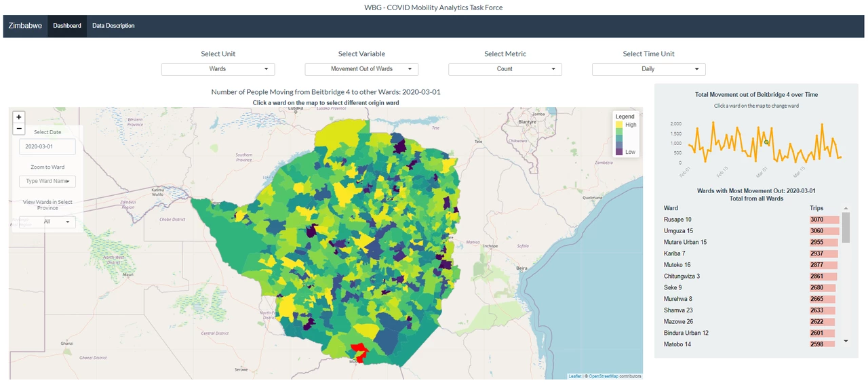Click the Trips column header
This screenshot has height=389, width=868.
(817, 208)
